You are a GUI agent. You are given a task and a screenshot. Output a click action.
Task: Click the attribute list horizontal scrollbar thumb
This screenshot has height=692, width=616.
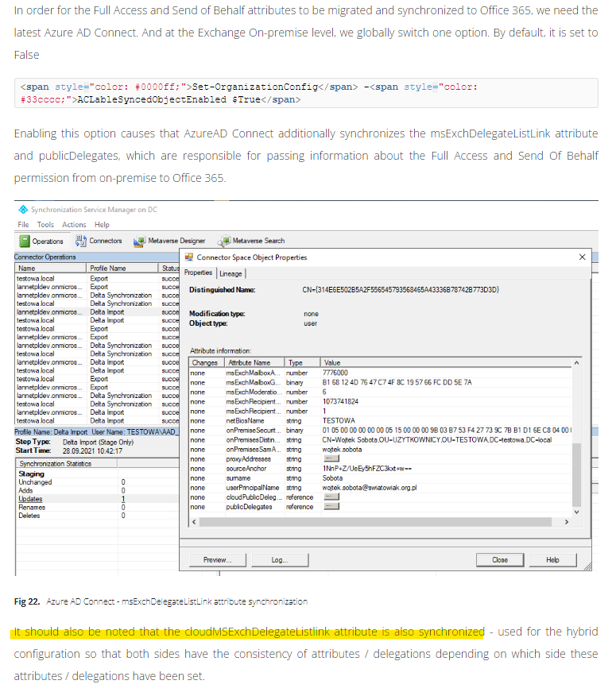tap(375, 522)
